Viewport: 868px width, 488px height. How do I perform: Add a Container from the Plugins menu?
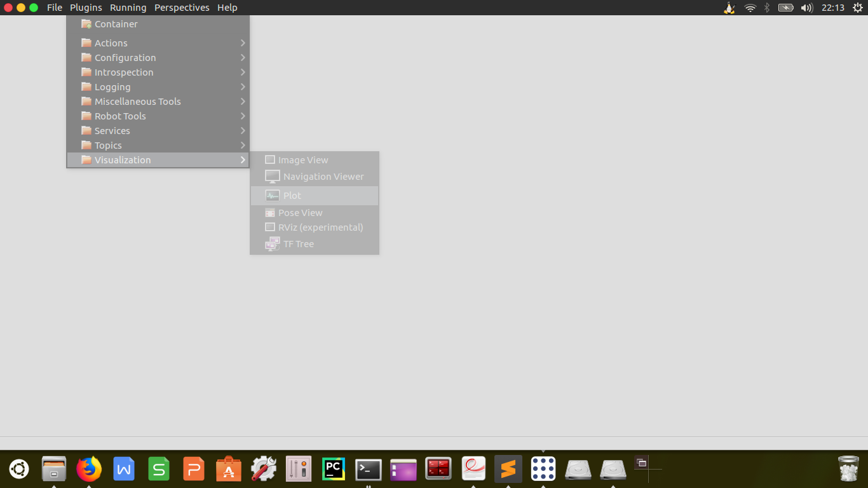coord(116,24)
